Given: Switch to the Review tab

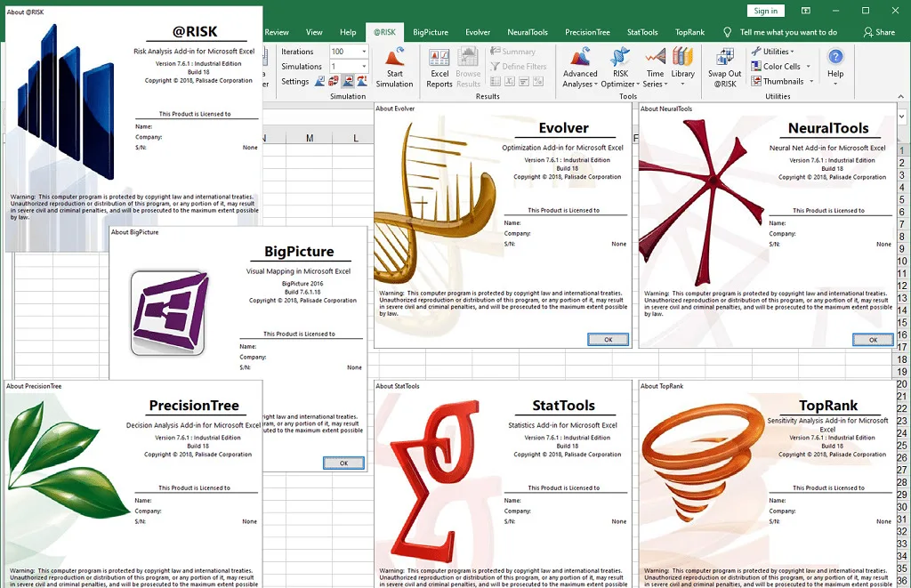Looking at the screenshot, I should pos(277,33).
